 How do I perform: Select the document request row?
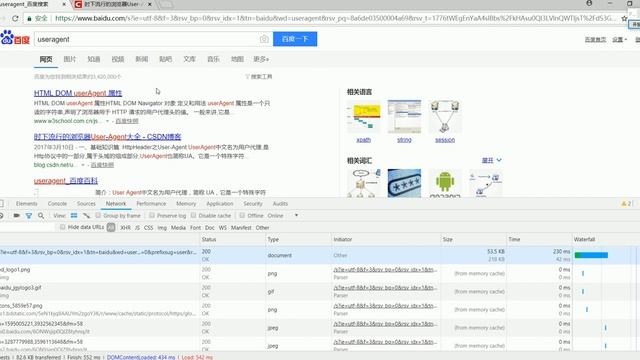(320, 255)
